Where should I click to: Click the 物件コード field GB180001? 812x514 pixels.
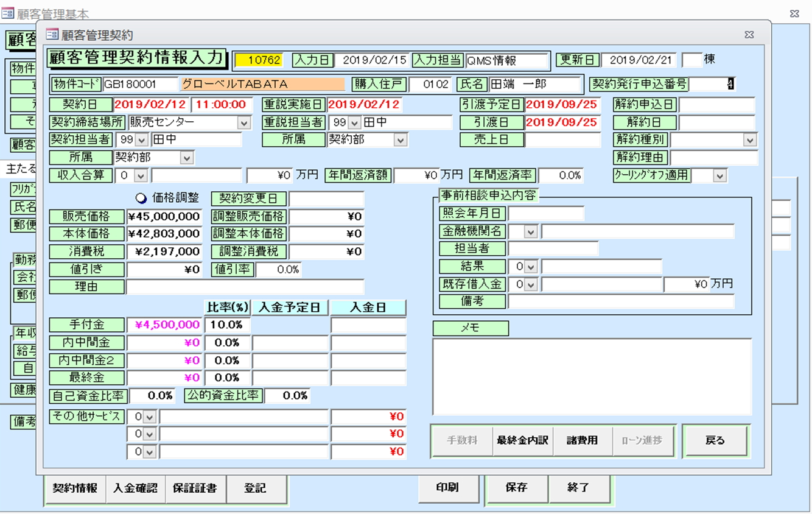140,84
